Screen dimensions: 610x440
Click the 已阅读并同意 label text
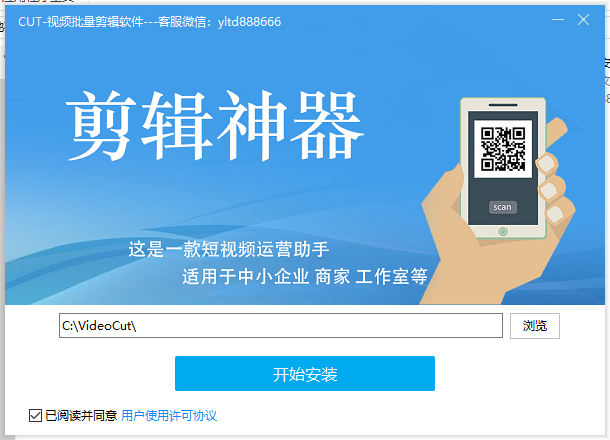81,415
